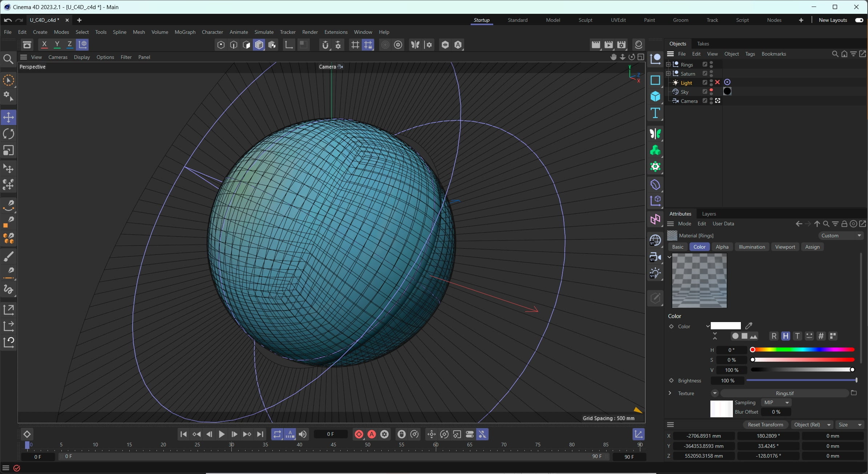Open viewport Cameras menu

point(58,57)
